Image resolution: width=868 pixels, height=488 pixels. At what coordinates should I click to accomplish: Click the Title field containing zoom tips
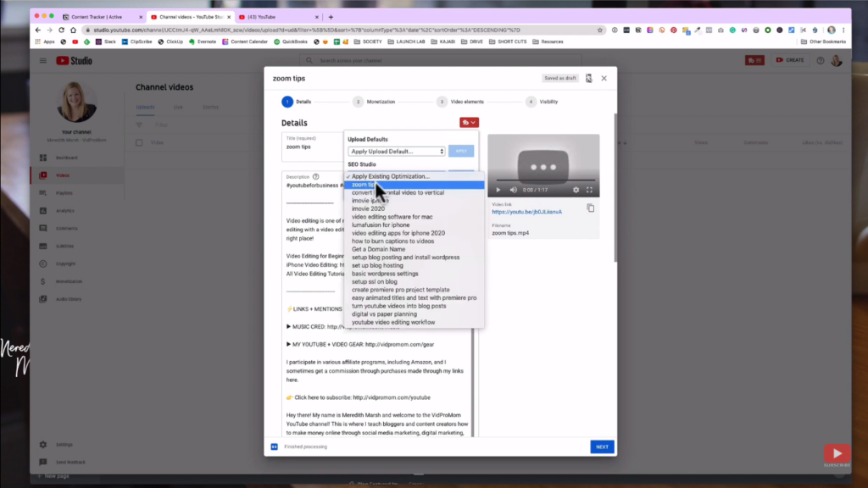coord(312,147)
